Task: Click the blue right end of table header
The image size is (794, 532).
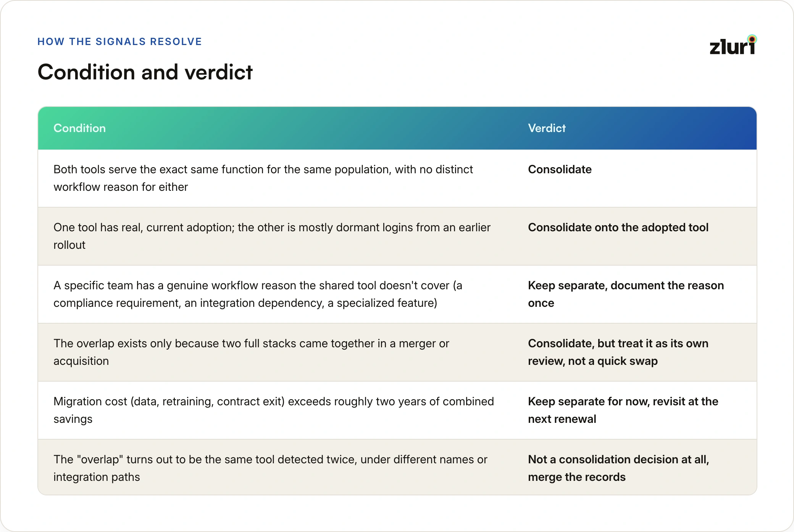Action: tap(749, 128)
